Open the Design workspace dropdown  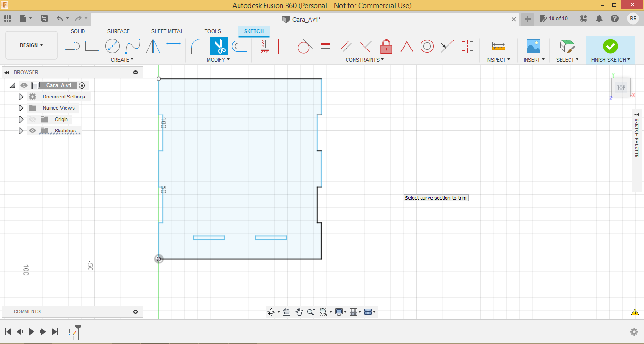(31, 45)
